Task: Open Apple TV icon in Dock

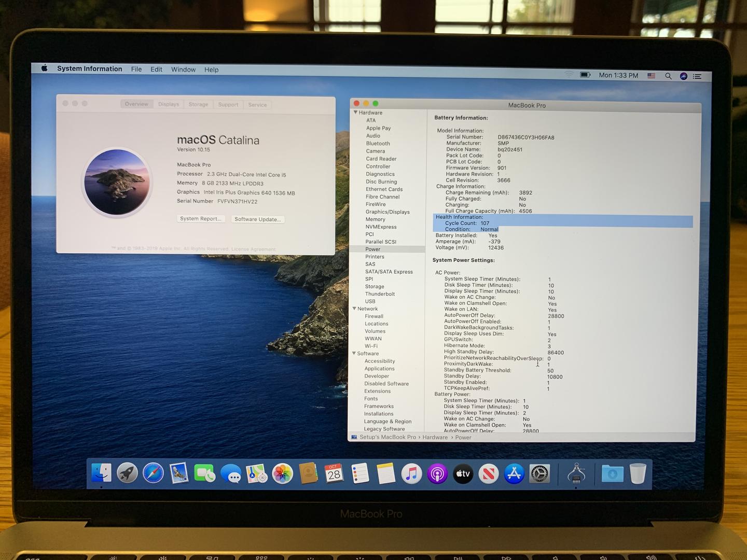Action: click(463, 474)
